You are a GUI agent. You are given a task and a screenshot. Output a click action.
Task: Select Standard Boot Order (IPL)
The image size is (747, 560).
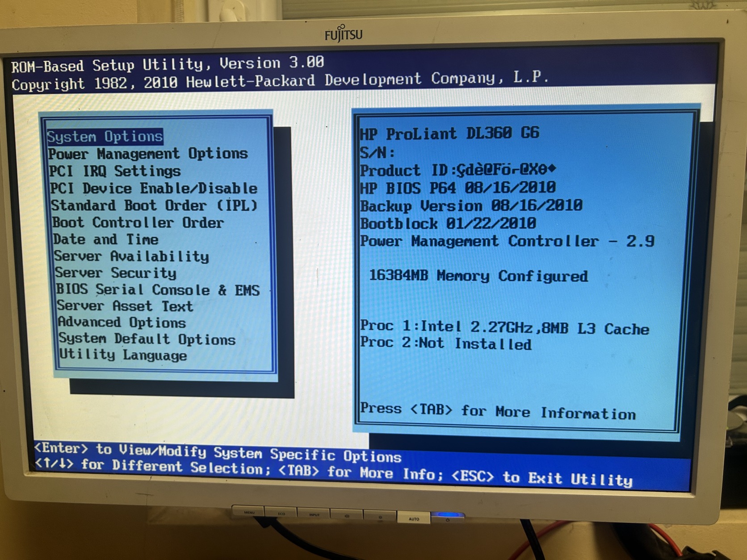click(155, 205)
